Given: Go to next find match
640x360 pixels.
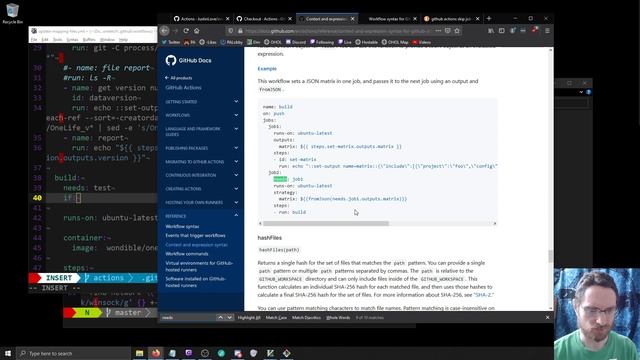Looking at the screenshot, I should click(x=229, y=318).
